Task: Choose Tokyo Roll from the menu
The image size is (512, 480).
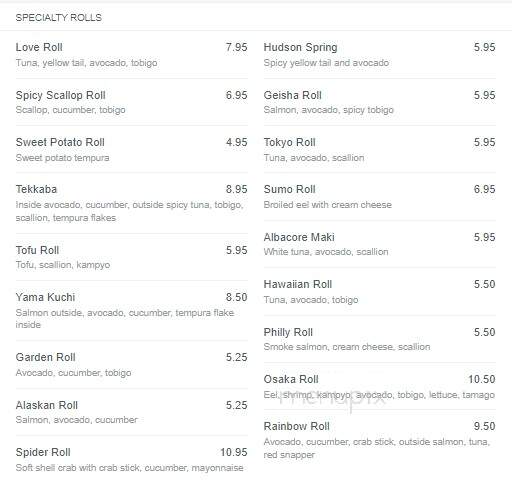Action: point(289,143)
